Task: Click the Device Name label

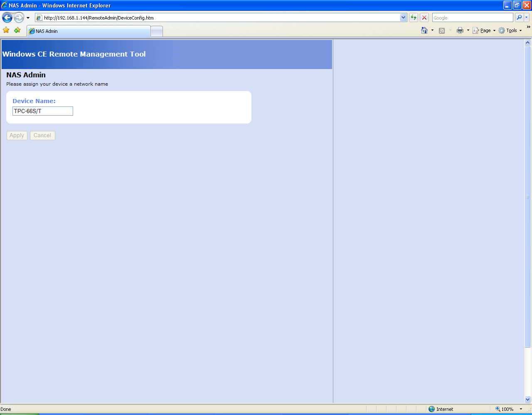Action: [34, 101]
